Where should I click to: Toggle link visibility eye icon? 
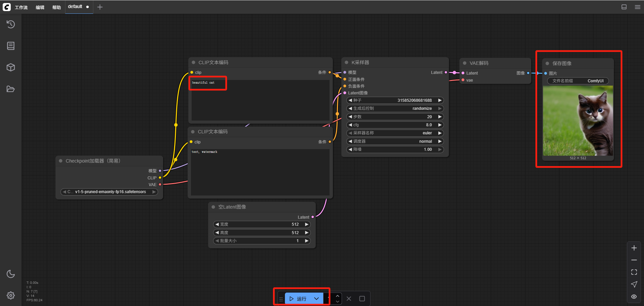pyautogui.click(x=634, y=297)
